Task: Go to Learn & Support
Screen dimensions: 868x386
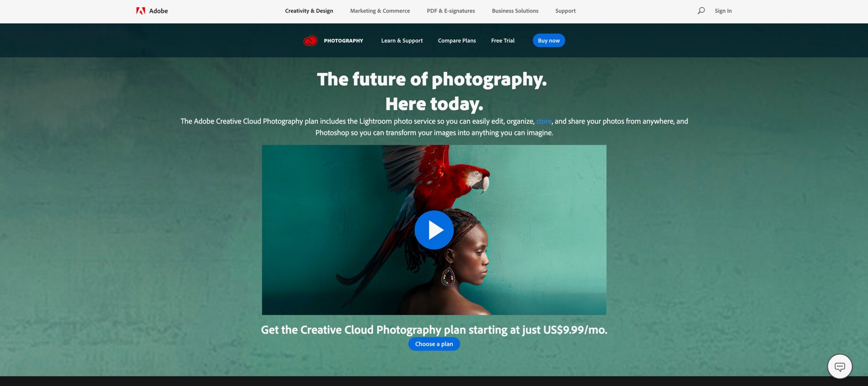Action: click(x=402, y=41)
